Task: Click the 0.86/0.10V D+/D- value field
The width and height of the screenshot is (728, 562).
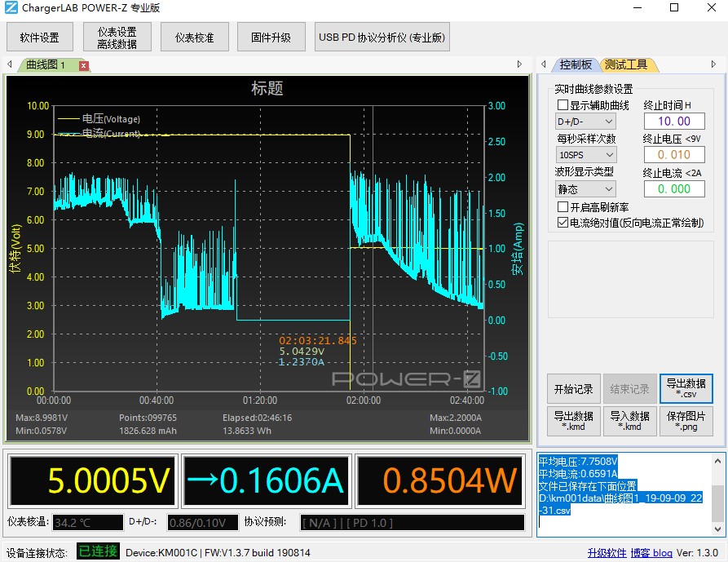Action: coord(203,523)
